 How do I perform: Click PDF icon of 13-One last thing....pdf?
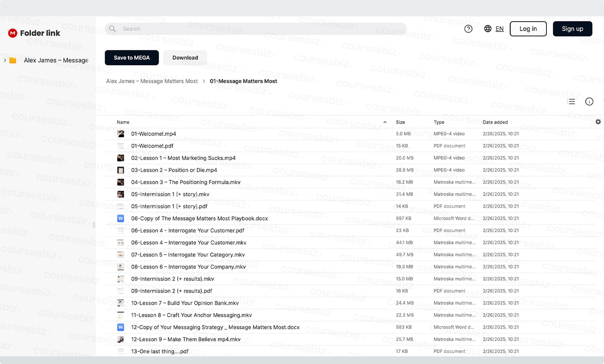point(120,351)
